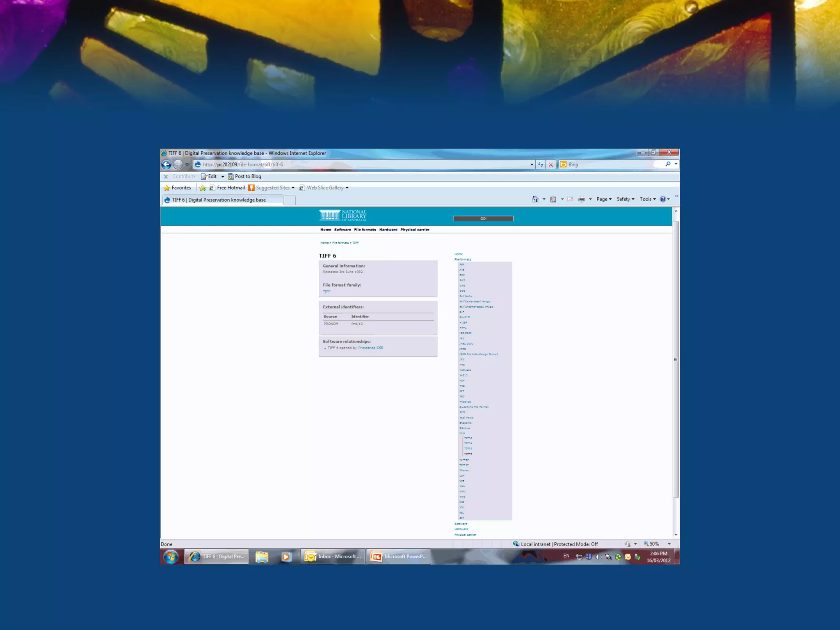Open the File formats navigation menu item
This screenshot has width=840, height=630.
[x=365, y=230]
